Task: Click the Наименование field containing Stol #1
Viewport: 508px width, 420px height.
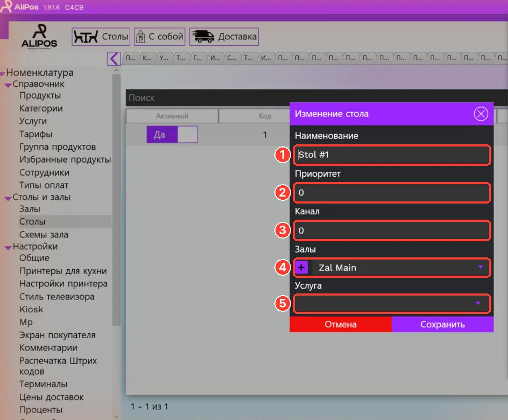Action: (392, 155)
